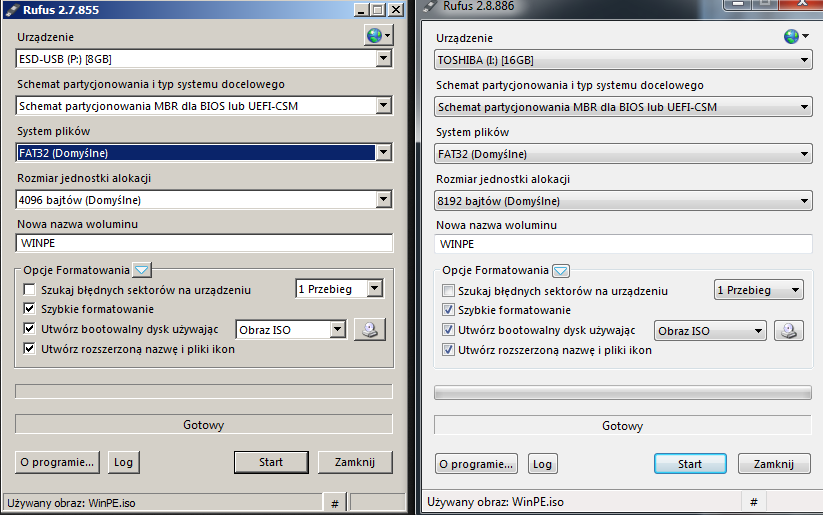Open partition scheme dropdown in Rufus 2.7.855

click(x=204, y=106)
